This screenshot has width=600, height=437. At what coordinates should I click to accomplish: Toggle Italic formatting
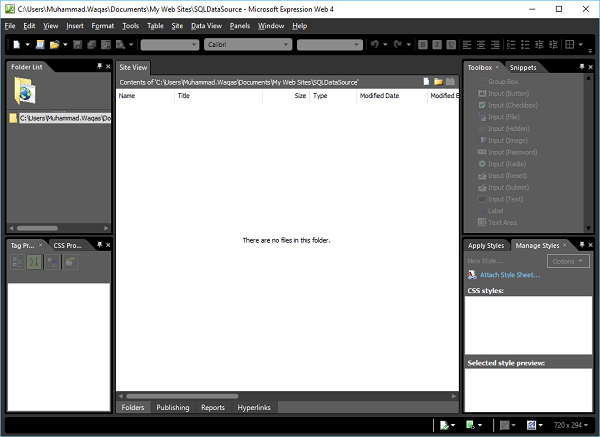(x=437, y=45)
